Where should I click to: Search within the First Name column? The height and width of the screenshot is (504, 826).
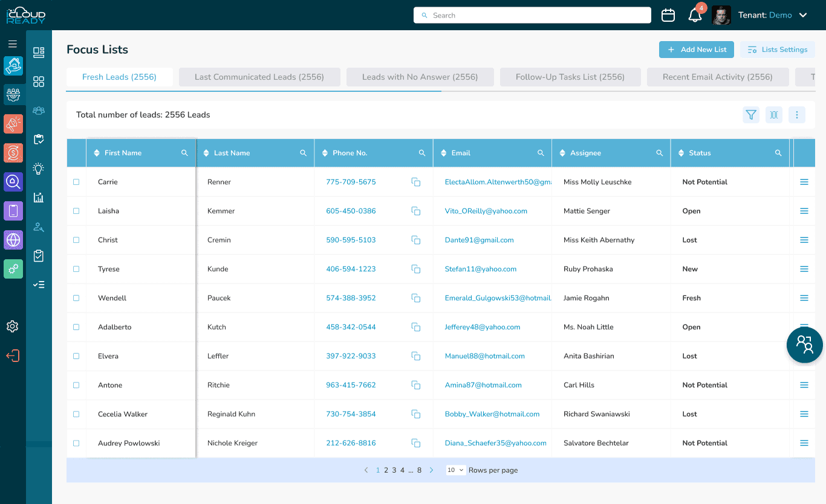[x=185, y=153]
